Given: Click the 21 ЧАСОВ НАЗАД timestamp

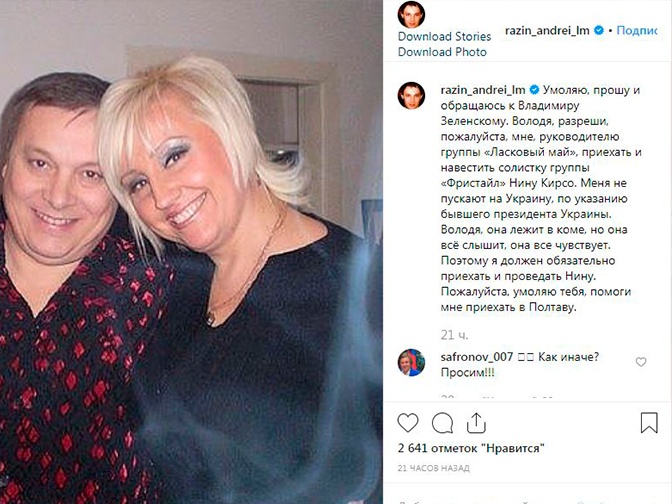Looking at the screenshot, I should 434,468.
